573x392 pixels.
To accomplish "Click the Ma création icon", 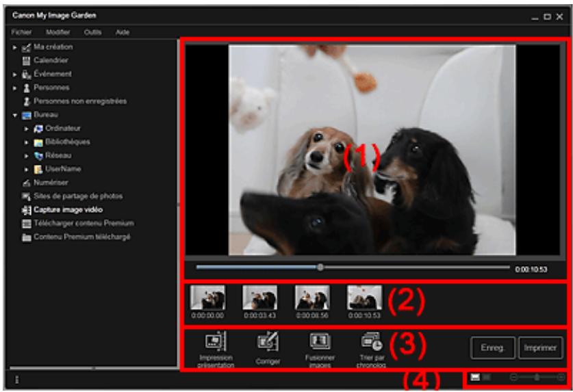I will 26,47.
